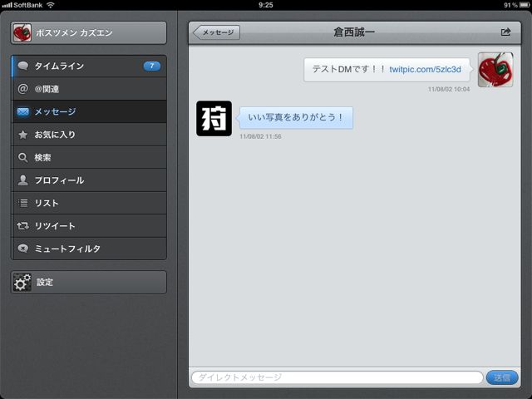This screenshot has width=532, height=399.
Task: Tap the テストDMです！！ message bubble text
Action: (x=349, y=70)
